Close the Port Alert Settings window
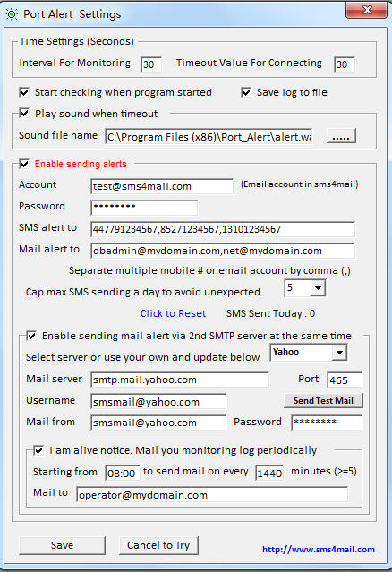 click(366, 10)
